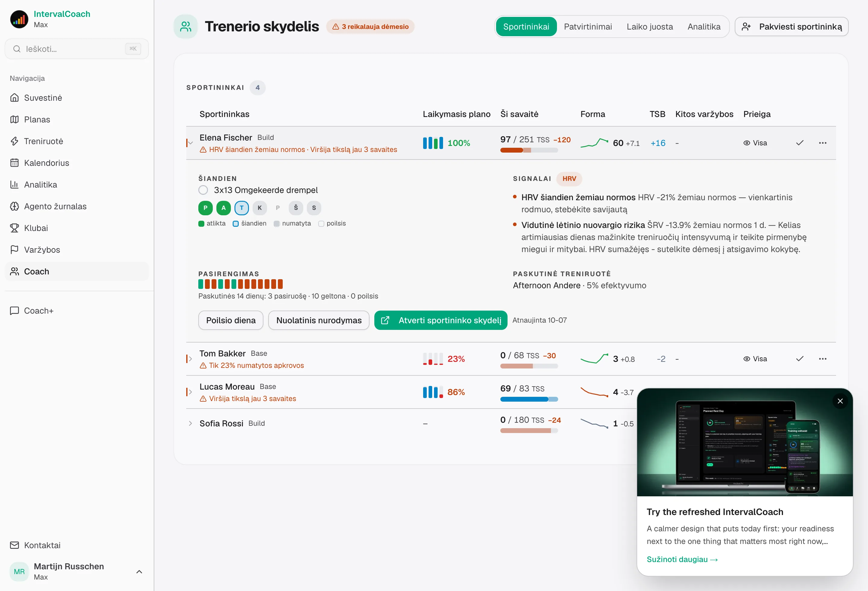868x591 pixels.
Task: Expand Sofia Rossi row details
Action: [190, 424]
